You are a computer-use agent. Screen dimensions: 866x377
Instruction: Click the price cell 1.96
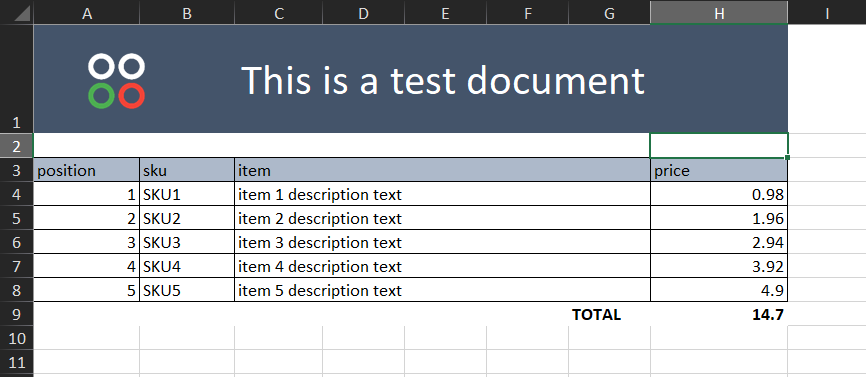[719, 218]
